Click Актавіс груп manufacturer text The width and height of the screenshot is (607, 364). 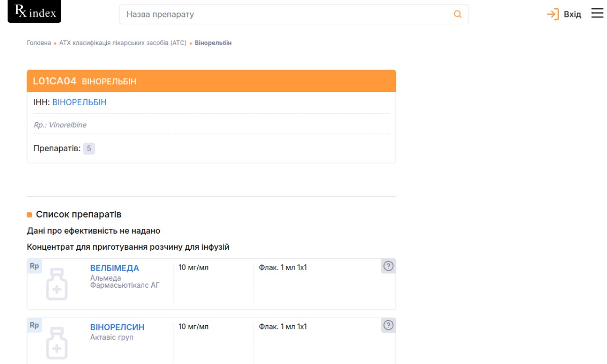pos(112,337)
